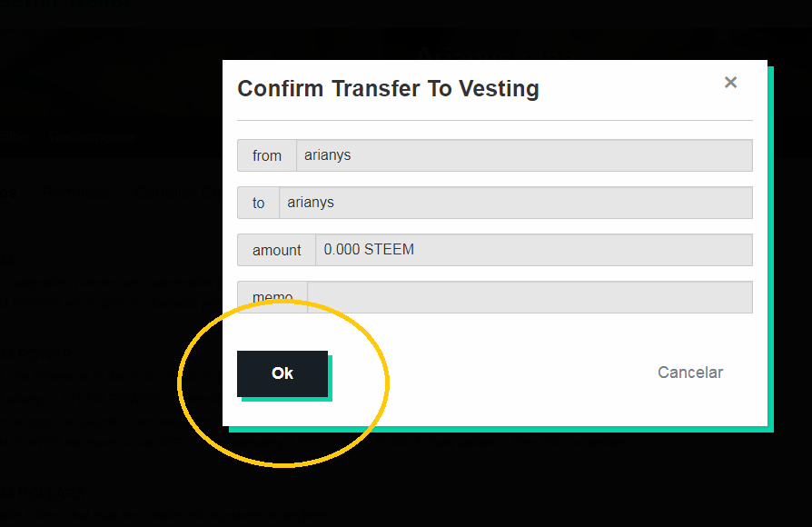This screenshot has width=812, height=527.
Task: Click the Cancelar link
Action: click(689, 373)
